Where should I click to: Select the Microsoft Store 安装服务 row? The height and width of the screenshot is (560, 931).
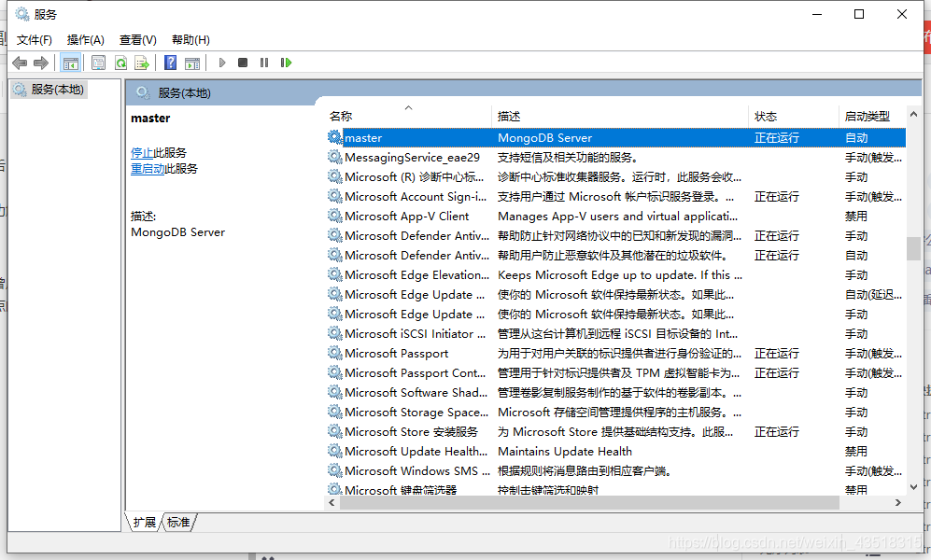[616, 431]
